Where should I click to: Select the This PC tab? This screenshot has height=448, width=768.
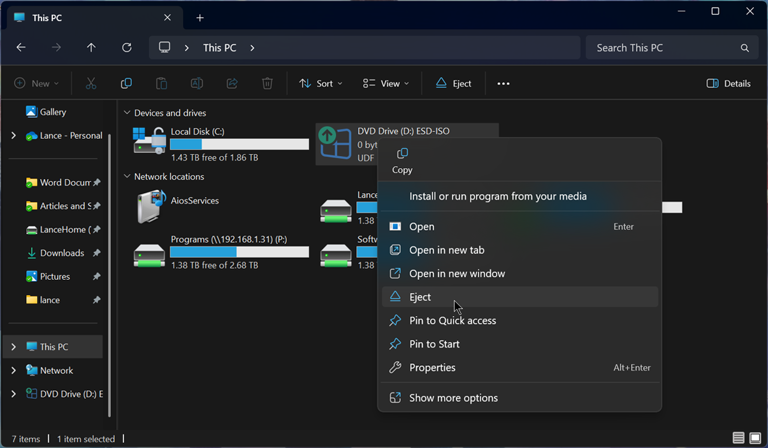tap(93, 18)
